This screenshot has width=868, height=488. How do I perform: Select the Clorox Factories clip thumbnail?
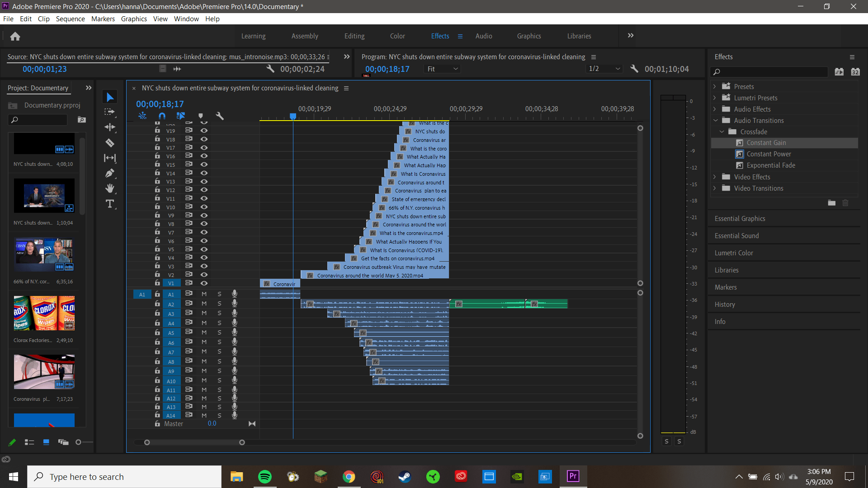coord(44,313)
